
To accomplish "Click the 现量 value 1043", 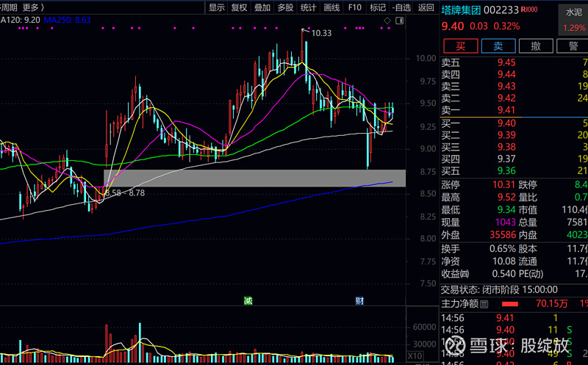I will pos(506,223).
